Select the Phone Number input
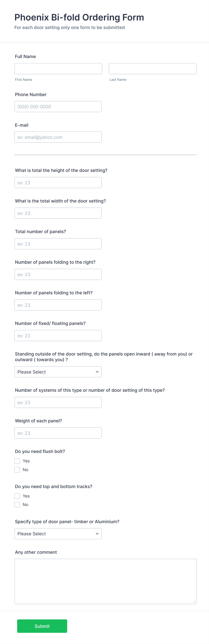 [58, 106]
